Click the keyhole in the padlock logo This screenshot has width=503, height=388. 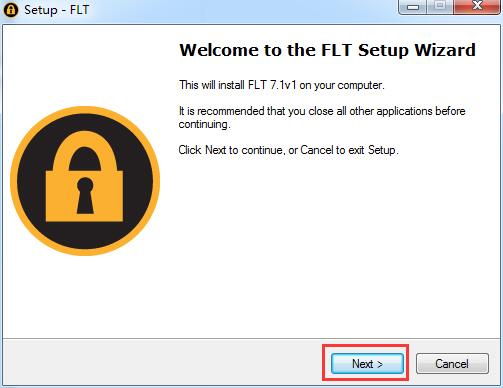point(85,196)
